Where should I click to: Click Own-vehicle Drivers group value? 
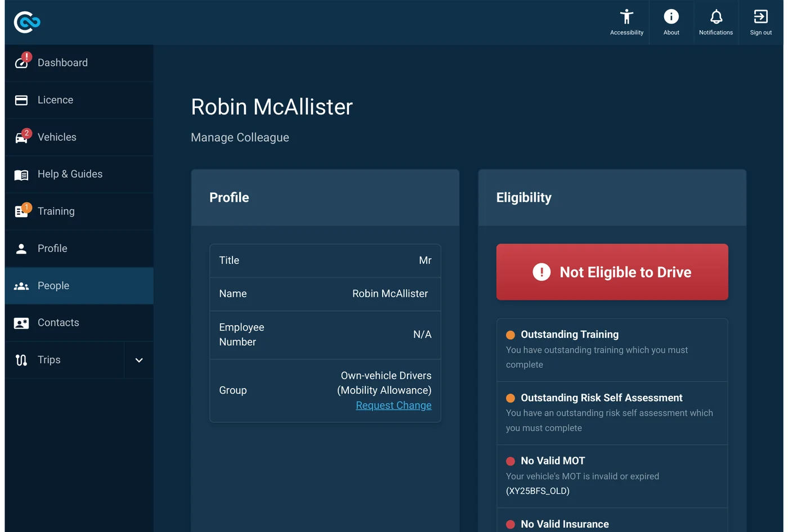(x=384, y=383)
